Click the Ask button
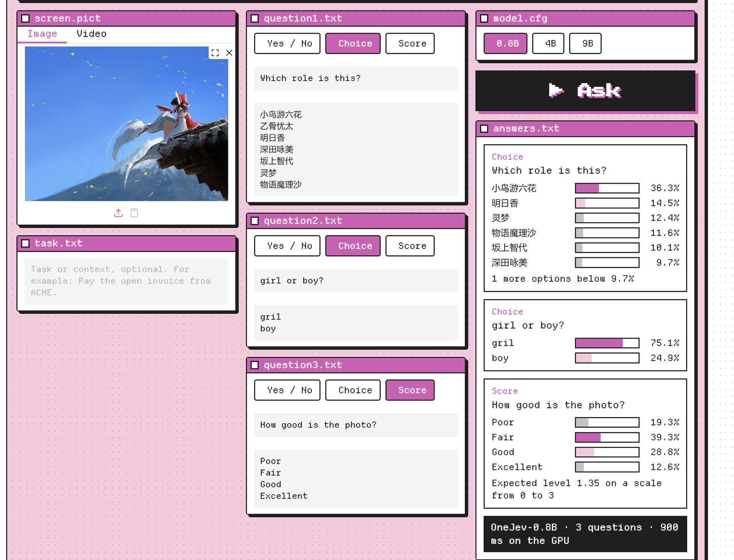The height and width of the screenshot is (560, 734). (x=585, y=91)
